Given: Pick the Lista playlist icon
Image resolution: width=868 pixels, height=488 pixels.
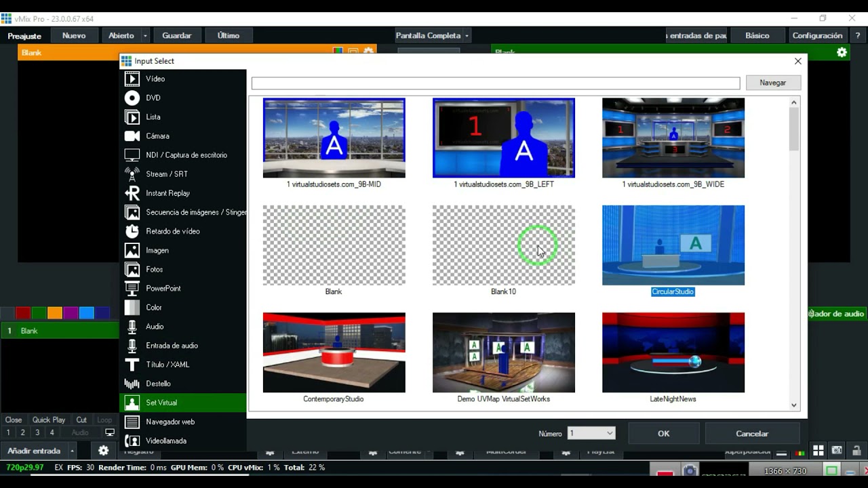Looking at the screenshot, I should pos(132,117).
